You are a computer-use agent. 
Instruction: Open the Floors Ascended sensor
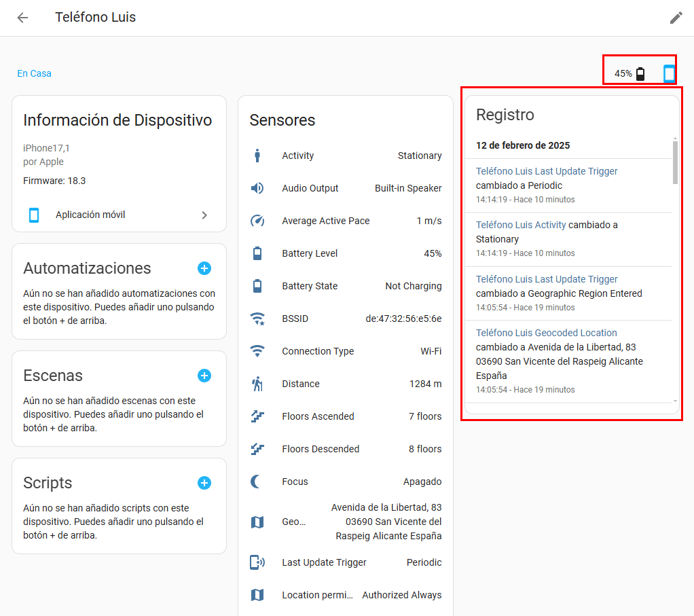pos(345,416)
